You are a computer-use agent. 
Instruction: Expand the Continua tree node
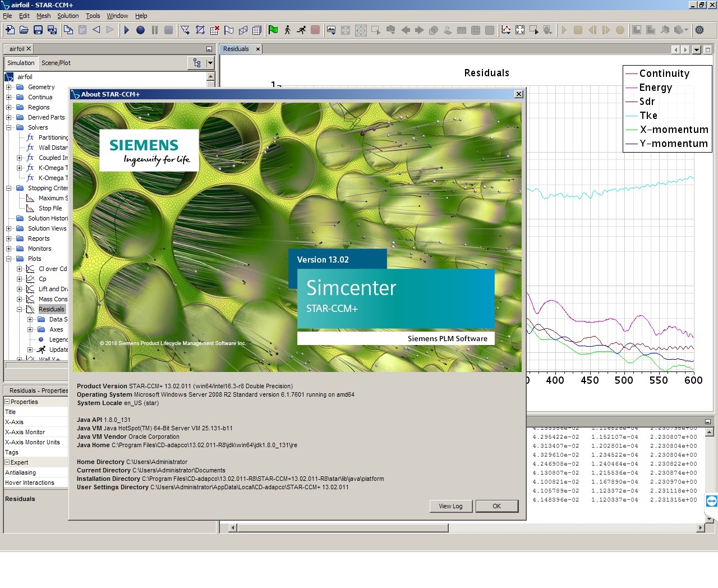pos(8,97)
